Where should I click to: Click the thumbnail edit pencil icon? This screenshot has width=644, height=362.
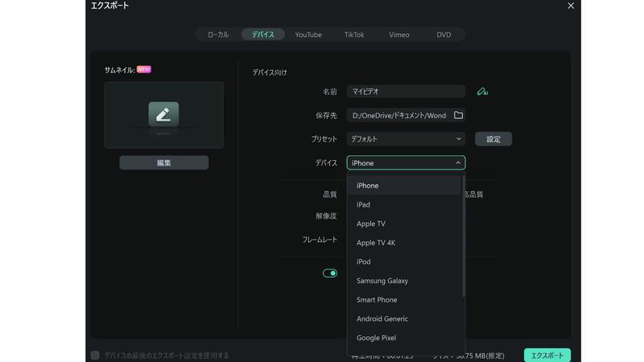pos(163,114)
